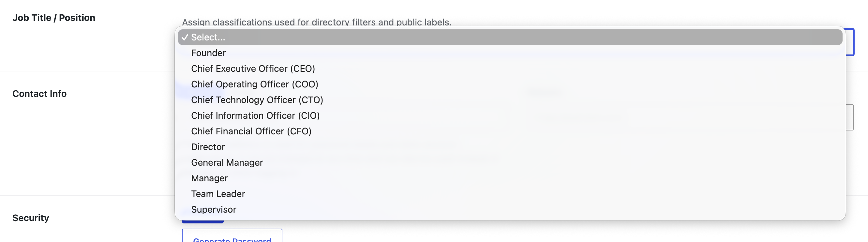Pick Chief Executive Officer (CEO) option
Viewport: 868px width, 242px height.
coord(510,68)
